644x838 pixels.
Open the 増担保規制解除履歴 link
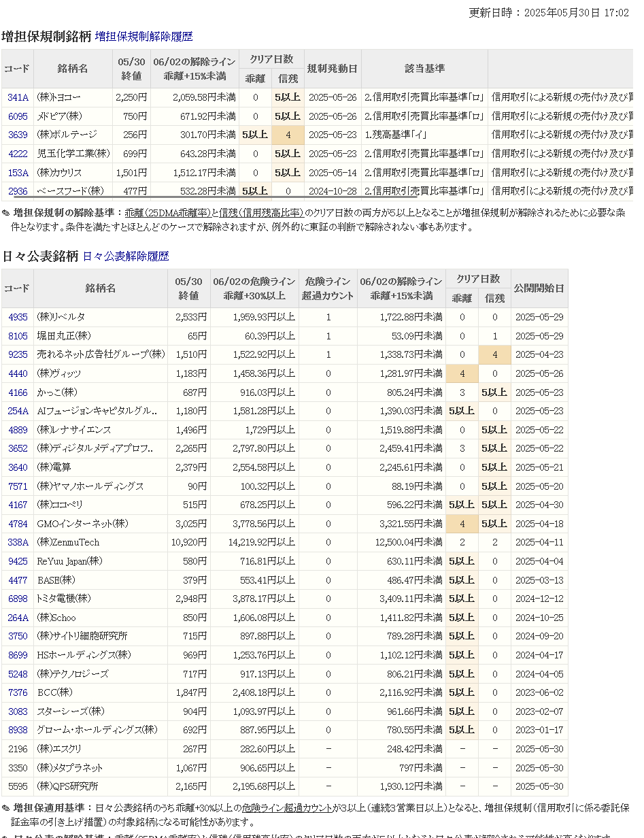point(143,37)
